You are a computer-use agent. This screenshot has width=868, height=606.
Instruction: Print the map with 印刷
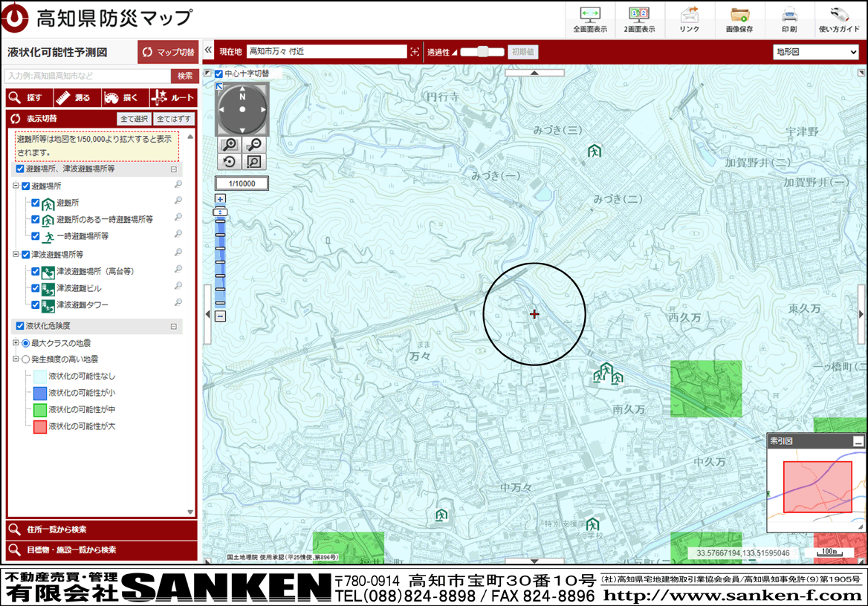pos(789,19)
